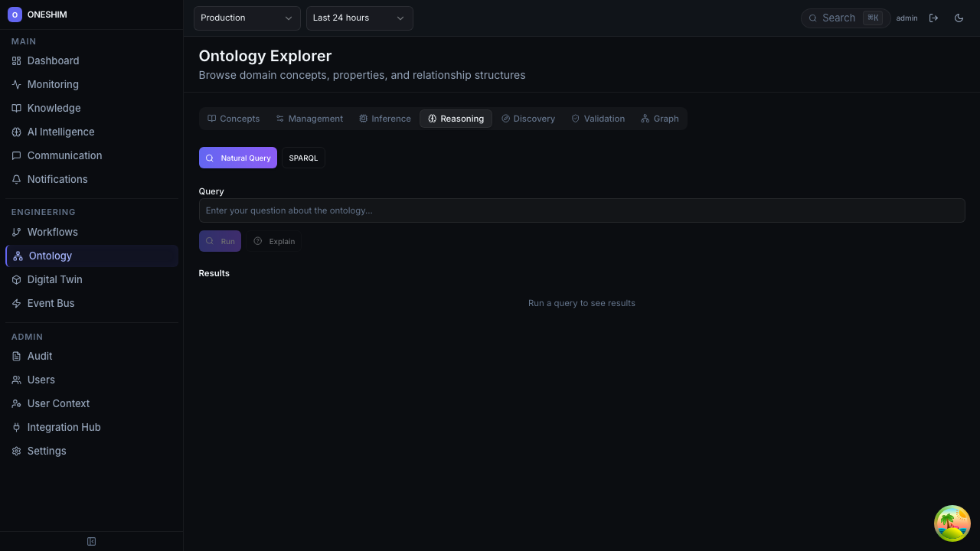Open Notifications in the sidebar
The image size is (980, 551).
click(57, 179)
